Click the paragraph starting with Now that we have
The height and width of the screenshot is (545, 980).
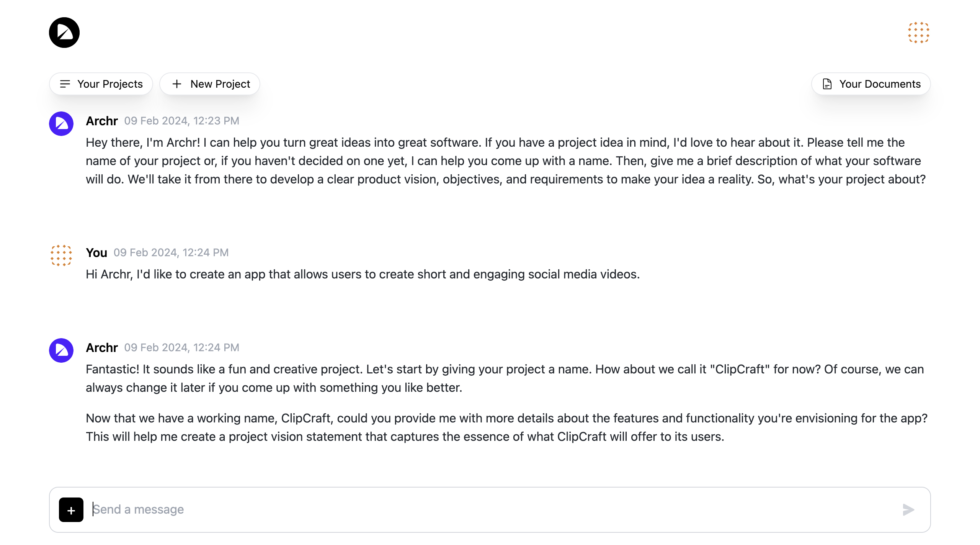click(x=506, y=427)
